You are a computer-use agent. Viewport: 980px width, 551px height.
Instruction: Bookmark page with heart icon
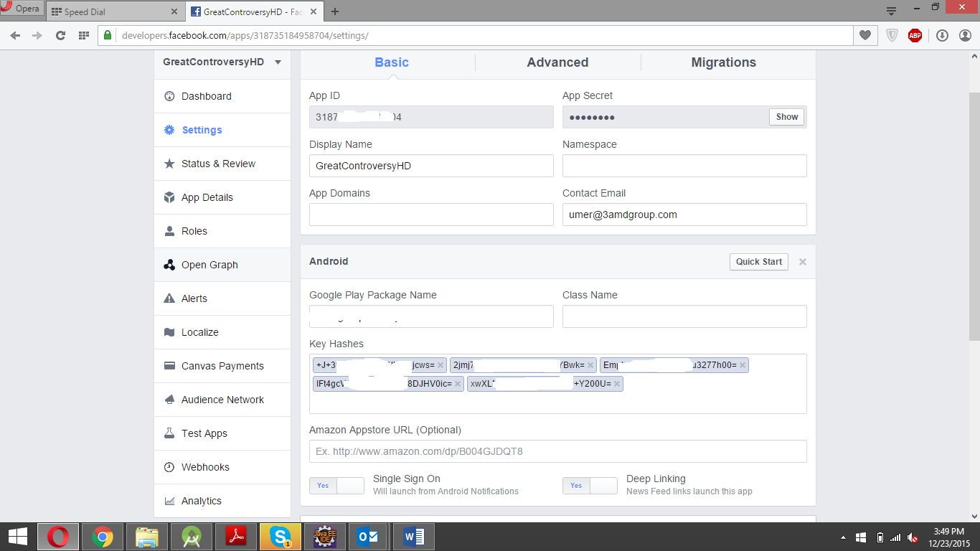(865, 35)
